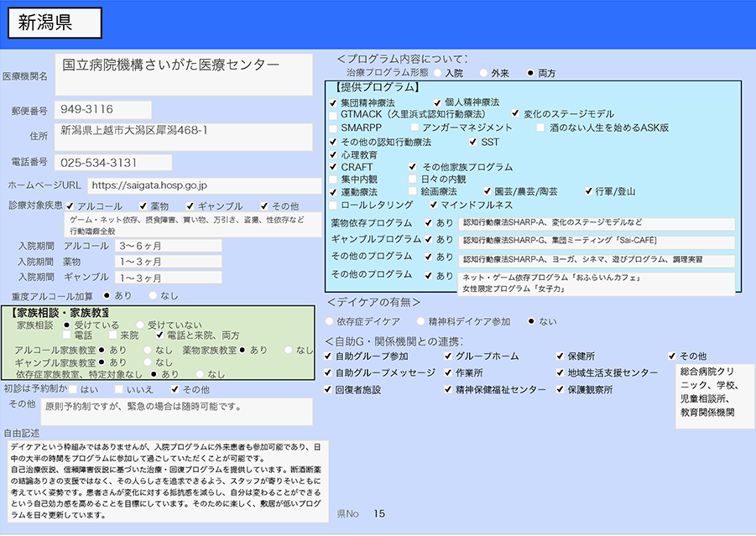756x536 pixels.
Task: Select the 精神科デイケア参加 radio button
Action: click(x=420, y=321)
